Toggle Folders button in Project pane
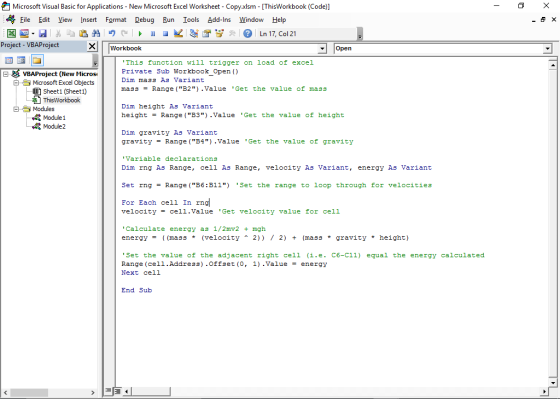Viewport: 560px width, 399px height. click(37, 60)
